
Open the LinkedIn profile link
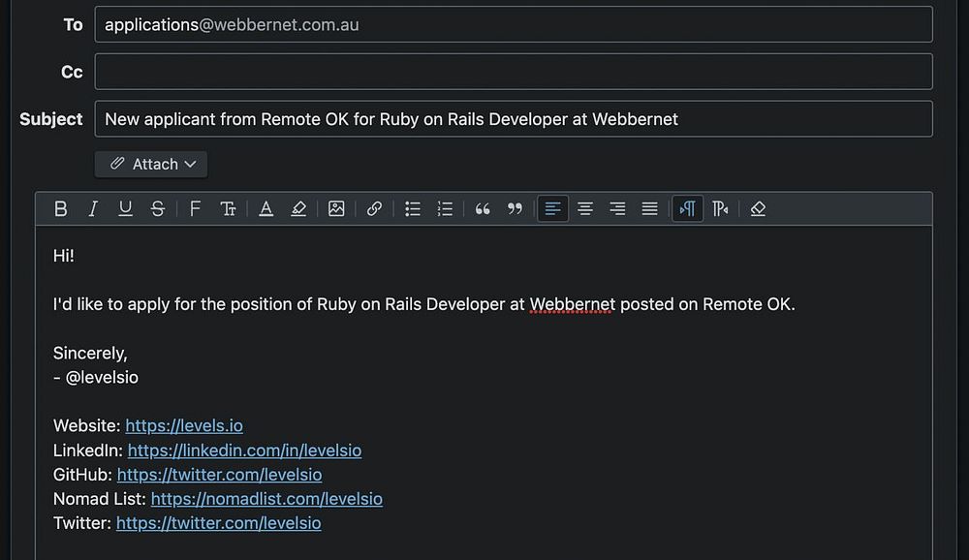(245, 450)
